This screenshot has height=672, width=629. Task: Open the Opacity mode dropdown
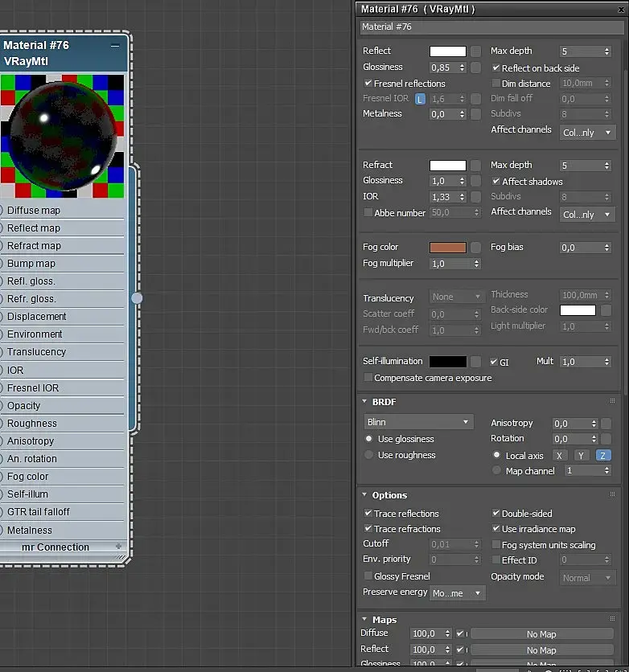tap(587, 578)
